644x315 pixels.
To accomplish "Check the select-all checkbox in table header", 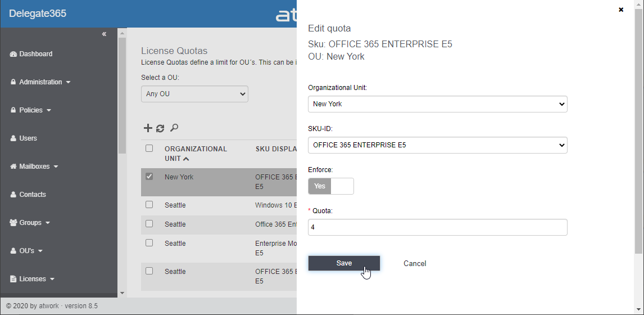I will point(149,148).
